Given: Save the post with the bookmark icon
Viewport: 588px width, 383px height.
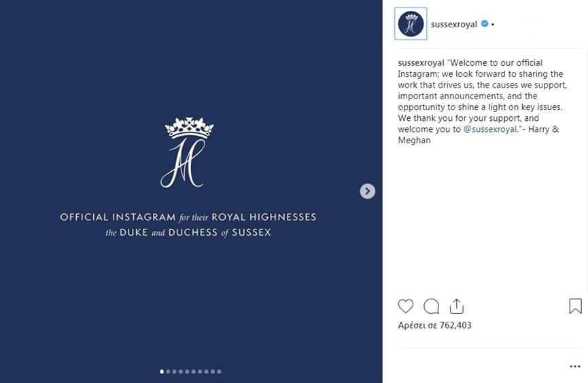Looking at the screenshot, I should click(x=575, y=306).
